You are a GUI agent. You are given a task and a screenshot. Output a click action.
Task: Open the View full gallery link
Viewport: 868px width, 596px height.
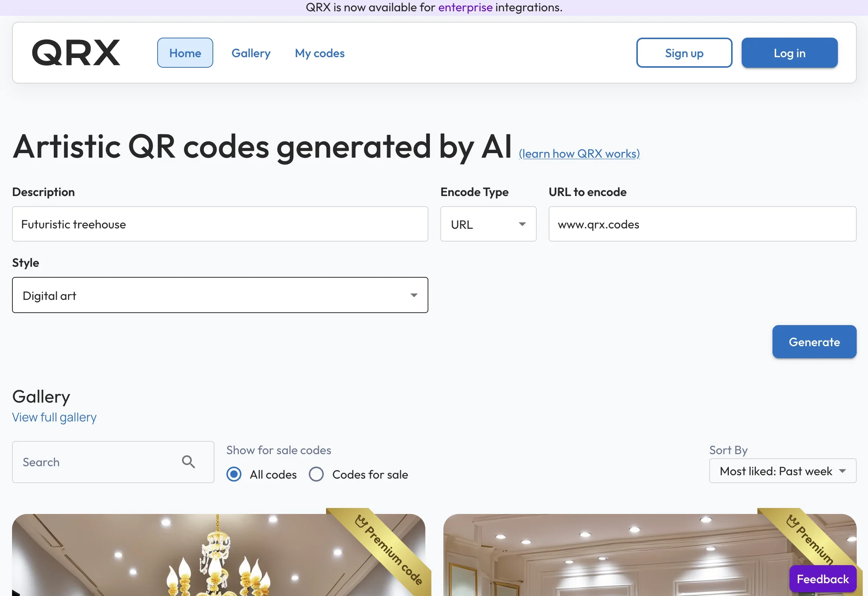tap(54, 417)
